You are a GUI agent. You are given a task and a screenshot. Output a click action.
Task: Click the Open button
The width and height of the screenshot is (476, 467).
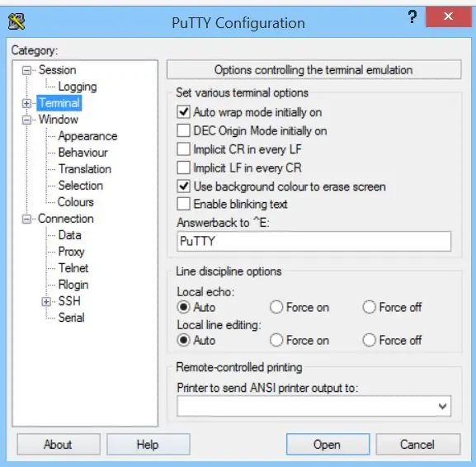click(x=328, y=445)
